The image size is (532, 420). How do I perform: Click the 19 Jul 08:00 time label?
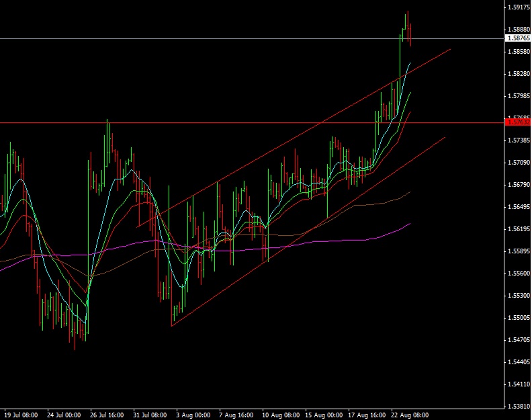(21, 415)
